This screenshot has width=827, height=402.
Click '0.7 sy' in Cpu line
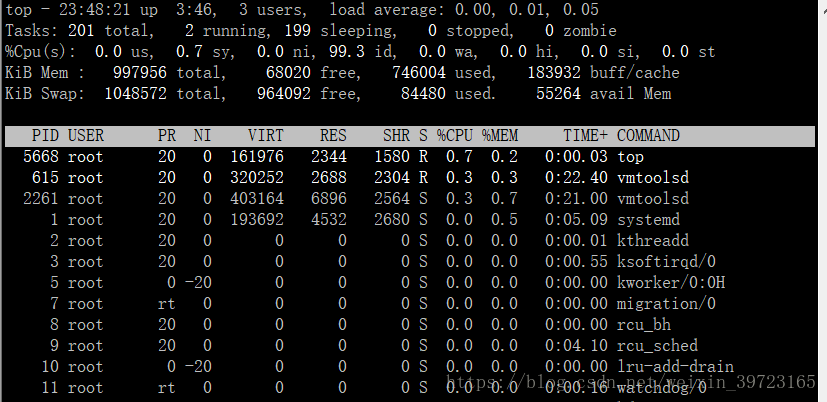click(x=203, y=52)
